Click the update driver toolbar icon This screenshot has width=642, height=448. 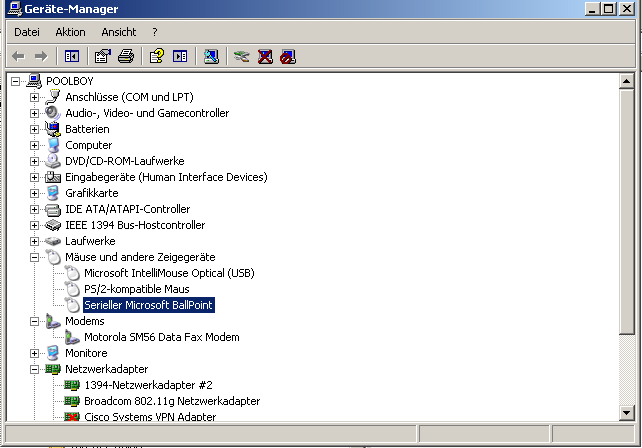(x=242, y=56)
